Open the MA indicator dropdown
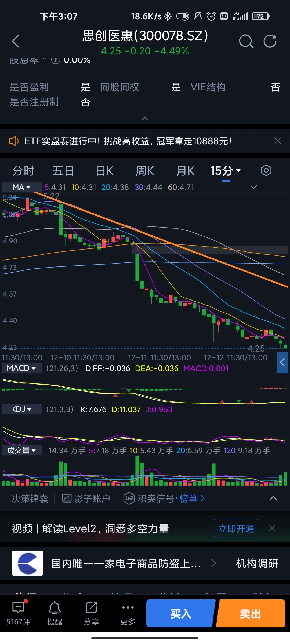The image size is (290, 644). (21, 187)
